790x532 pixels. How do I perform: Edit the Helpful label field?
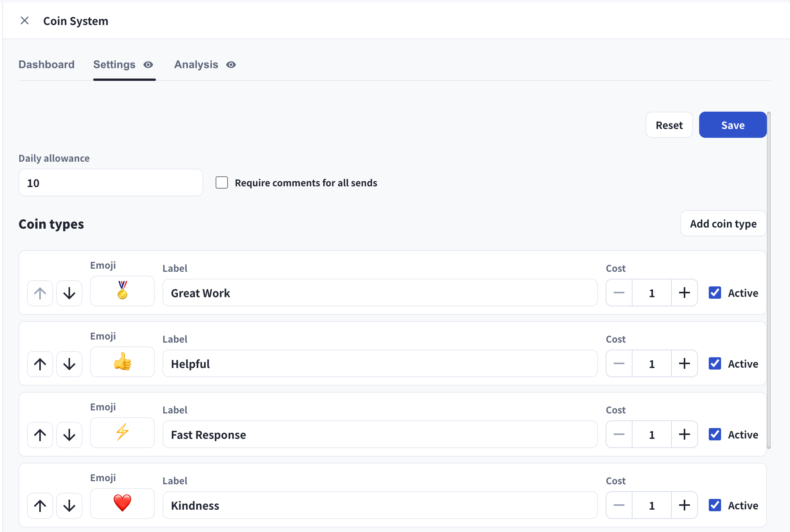pyautogui.click(x=380, y=363)
